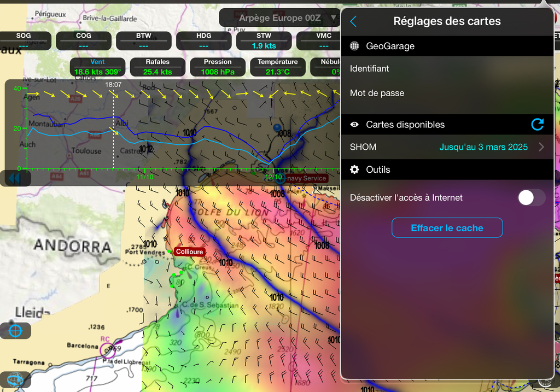Select the Nébulosité weather parameter
The height and width of the screenshot is (392, 560).
[325, 67]
